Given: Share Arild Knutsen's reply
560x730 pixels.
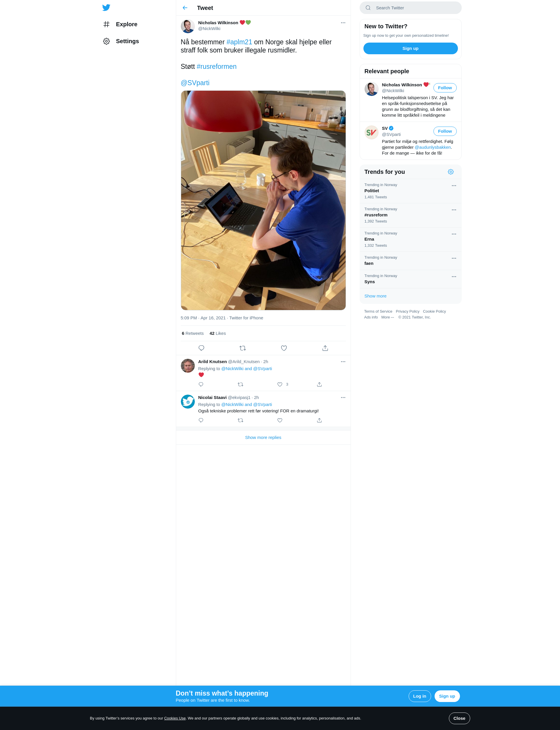Looking at the screenshot, I should click(x=319, y=384).
